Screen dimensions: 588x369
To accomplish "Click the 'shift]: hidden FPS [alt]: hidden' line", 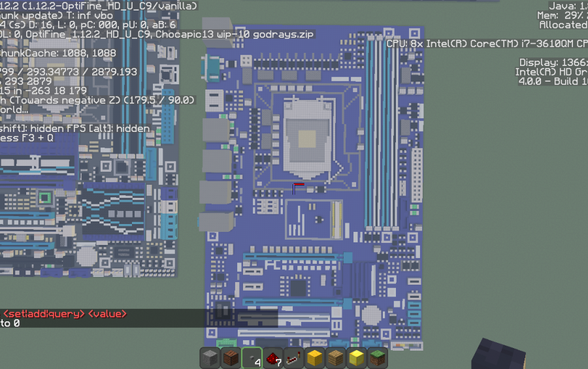I will click(75, 129).
